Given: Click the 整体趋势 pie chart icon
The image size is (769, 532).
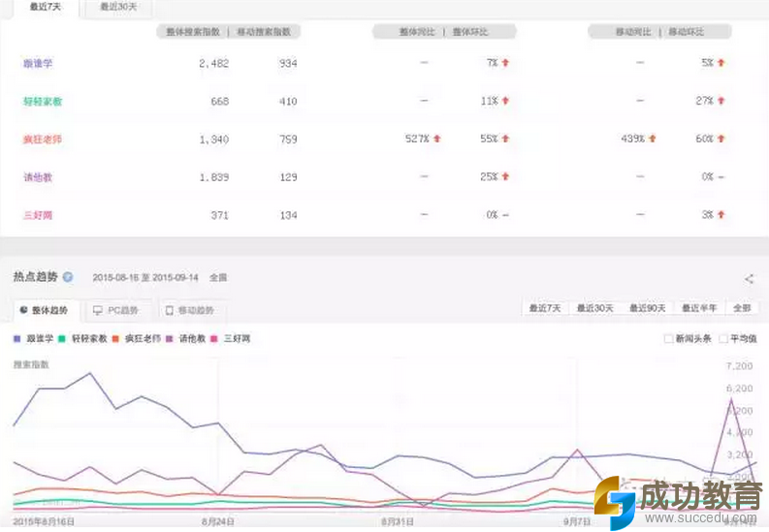Looking at the screenshot, I should click(23, 311).
